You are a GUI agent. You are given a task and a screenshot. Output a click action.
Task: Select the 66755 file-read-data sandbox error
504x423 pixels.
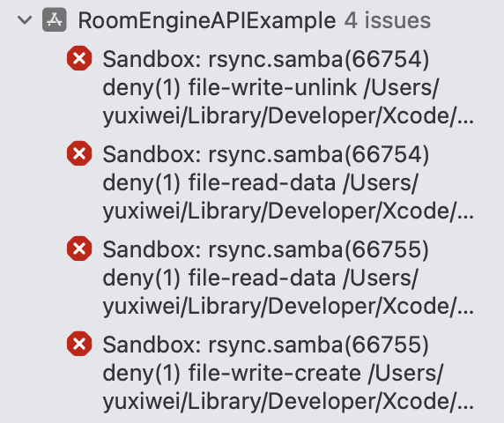[x=288, y=278]
